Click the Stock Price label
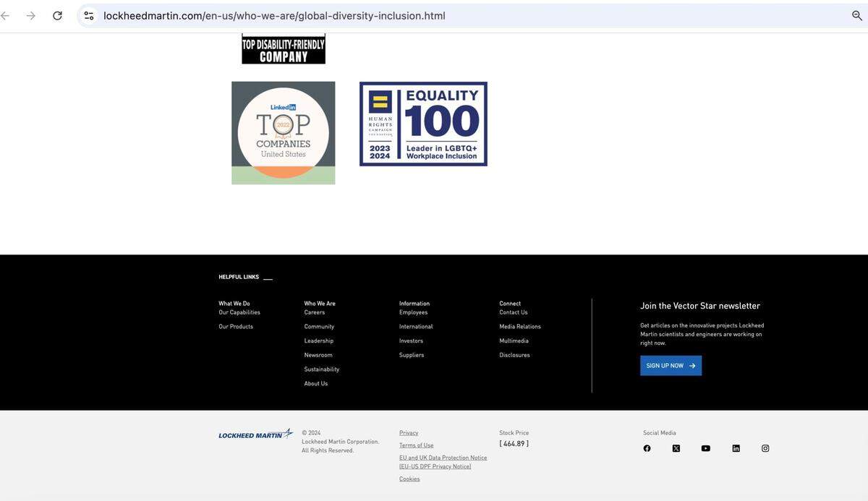This screenshot has height=501, width=868. (514, 433)
